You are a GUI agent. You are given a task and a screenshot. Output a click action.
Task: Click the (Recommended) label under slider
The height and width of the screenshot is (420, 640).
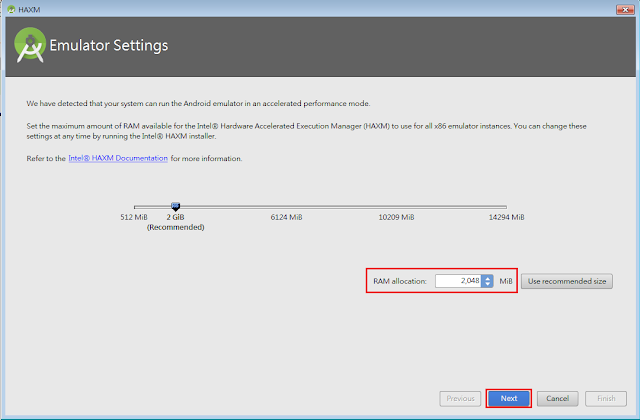pos(176,227)
